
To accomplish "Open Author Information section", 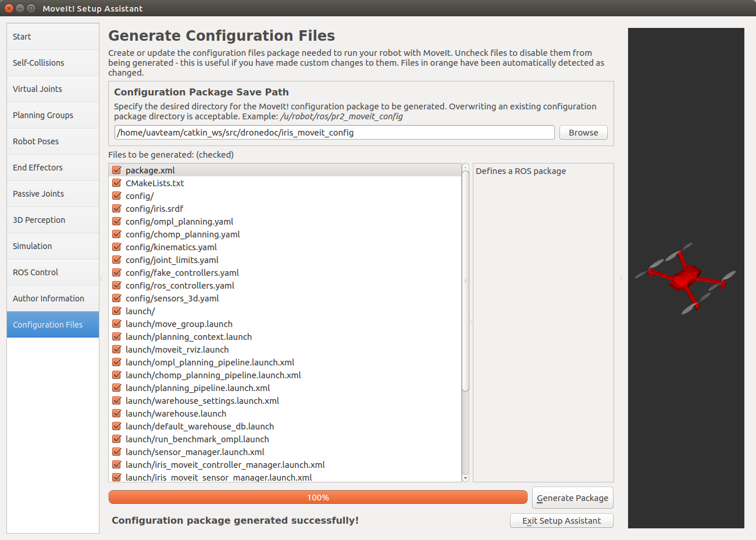I will tap(53, 299).
